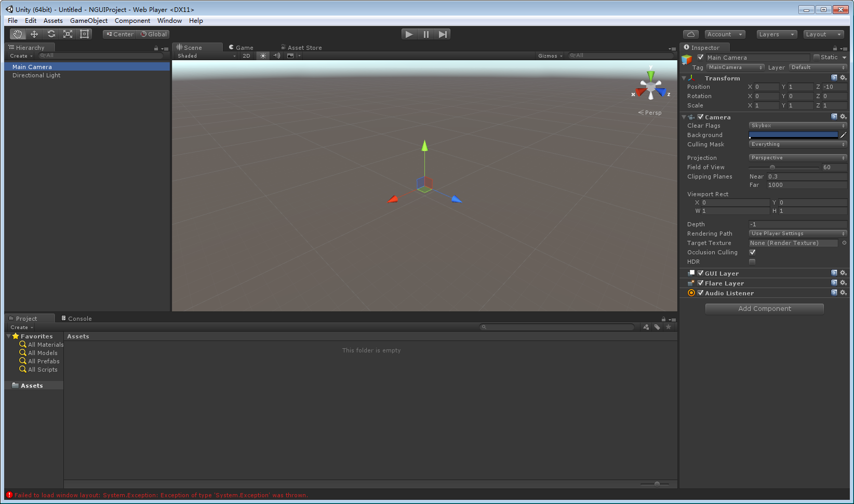Toggle Audio Listener enabled checkbox

700,293
